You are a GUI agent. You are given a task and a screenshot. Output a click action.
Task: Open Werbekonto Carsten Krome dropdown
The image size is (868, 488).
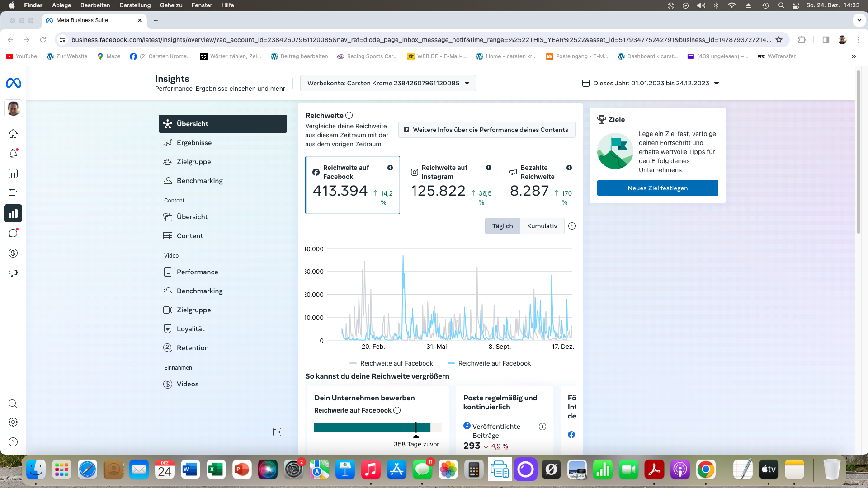point(388,83)
